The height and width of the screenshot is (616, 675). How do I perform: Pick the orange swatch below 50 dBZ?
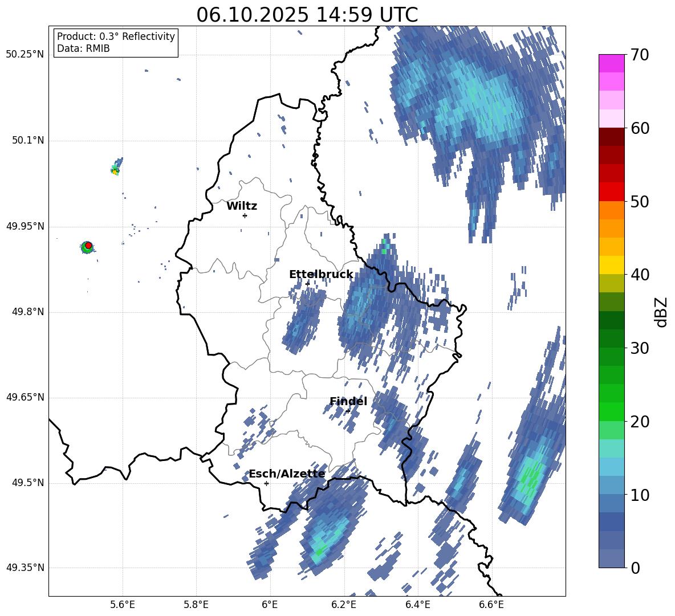[x=611, y=210]
